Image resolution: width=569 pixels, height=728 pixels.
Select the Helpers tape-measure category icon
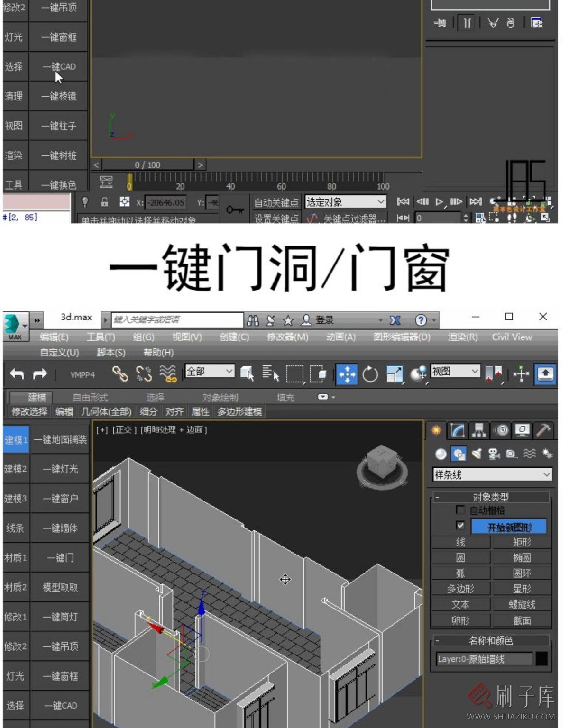pos(512,454)
